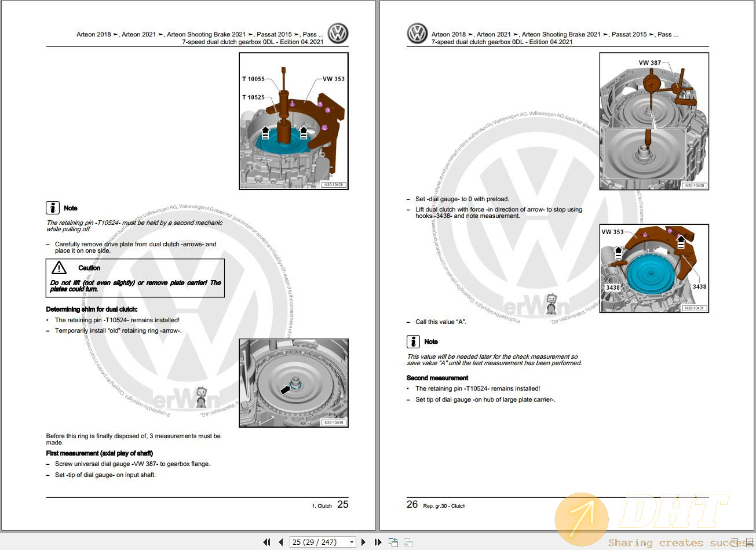Click the previous view navigation icon
The width and height of the screenshot is (756, 550).
[394, 542]
